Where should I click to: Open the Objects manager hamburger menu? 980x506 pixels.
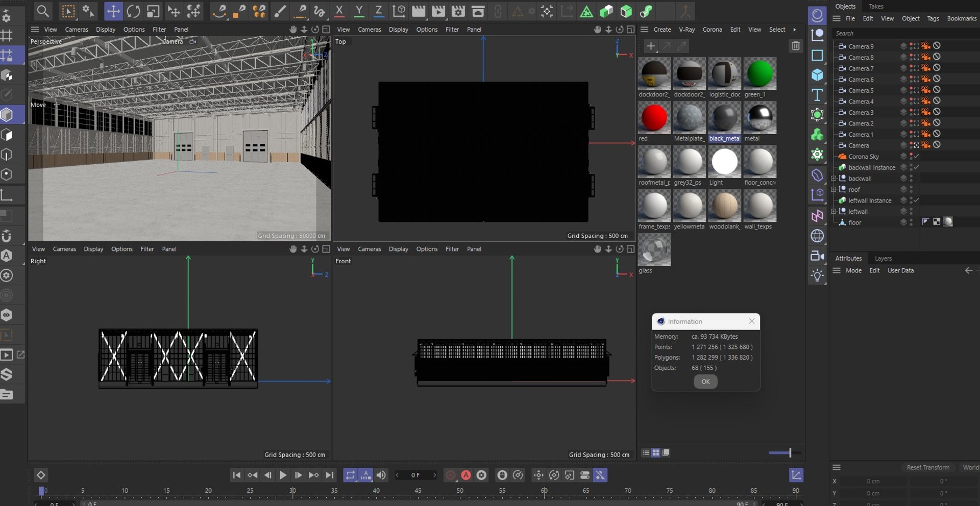(837, 18)
